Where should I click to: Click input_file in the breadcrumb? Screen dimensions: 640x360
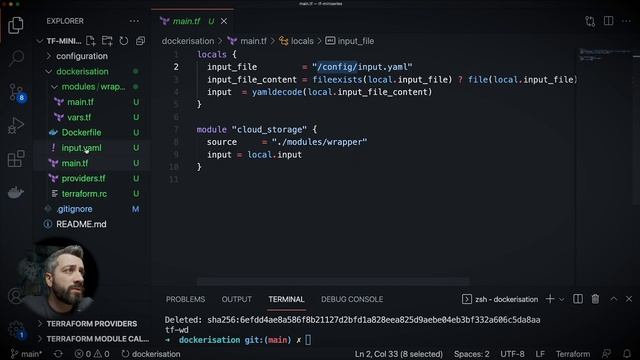coord(356,41)
